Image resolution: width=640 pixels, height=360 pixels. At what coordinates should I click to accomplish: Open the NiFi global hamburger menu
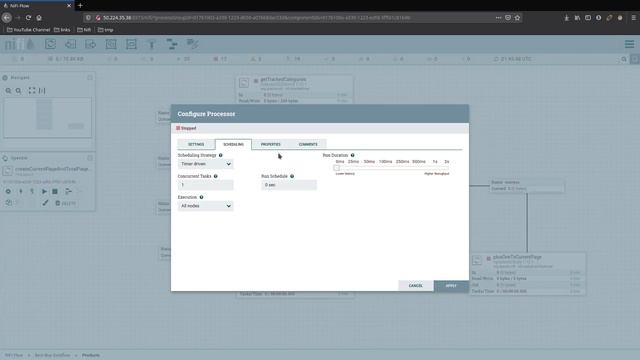[629, 44]
